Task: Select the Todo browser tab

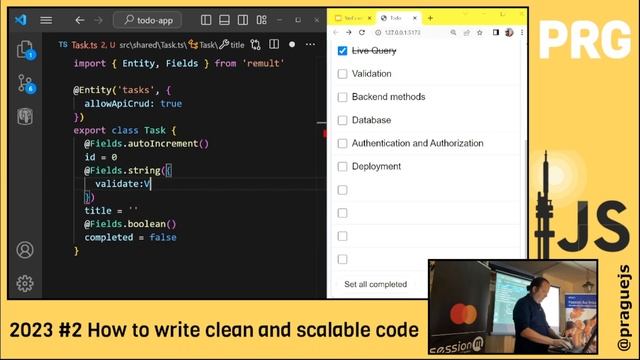Action: 398,18
